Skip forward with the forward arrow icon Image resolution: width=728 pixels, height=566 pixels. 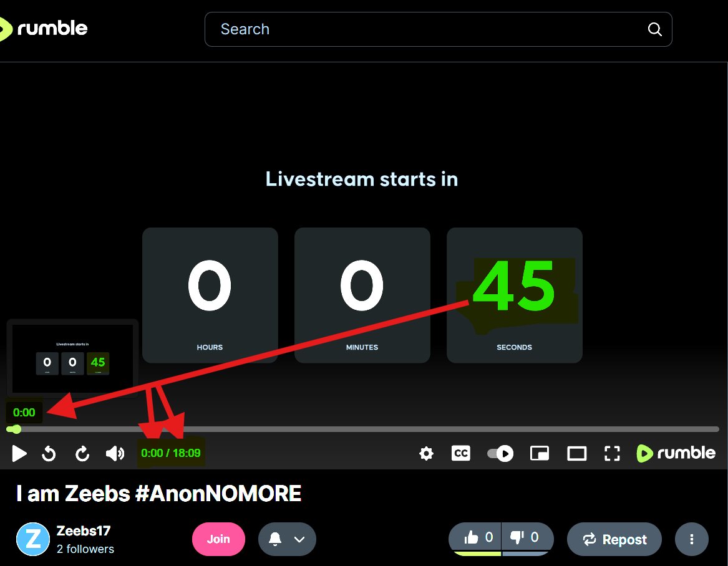tap(82, 453)
